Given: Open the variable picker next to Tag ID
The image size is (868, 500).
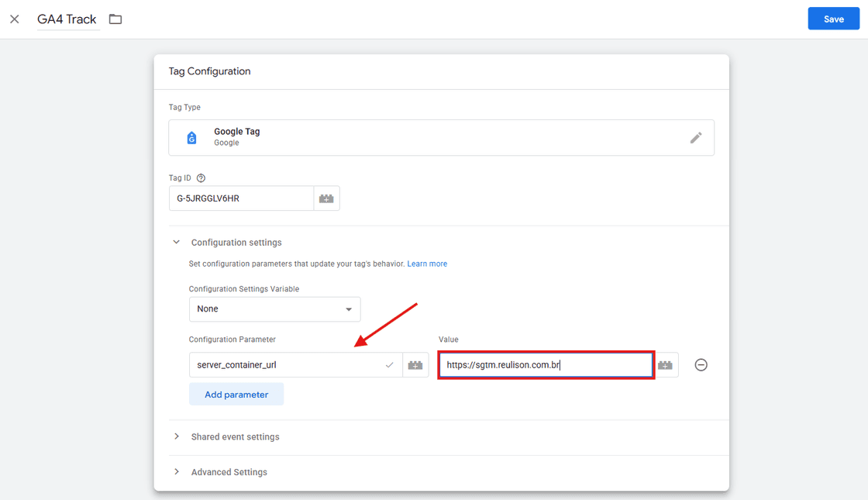Looking at the screenshot, I should tap(326, 198).
